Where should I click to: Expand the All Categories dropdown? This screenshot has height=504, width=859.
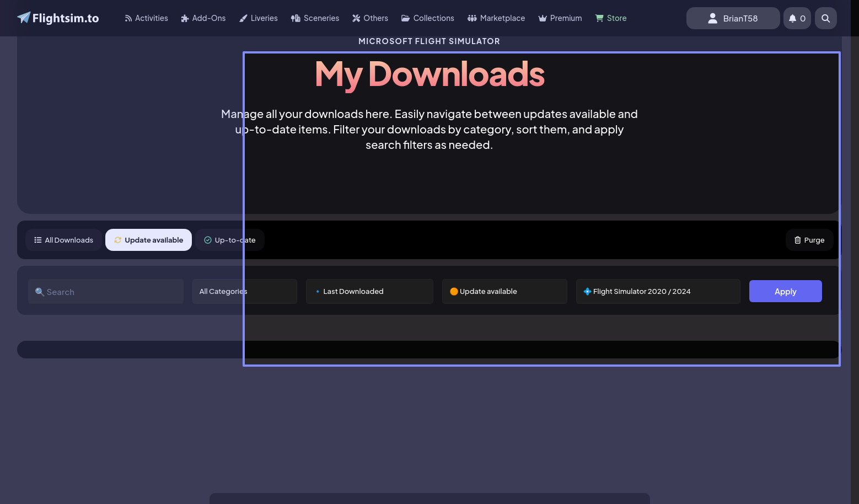[244, 291]
